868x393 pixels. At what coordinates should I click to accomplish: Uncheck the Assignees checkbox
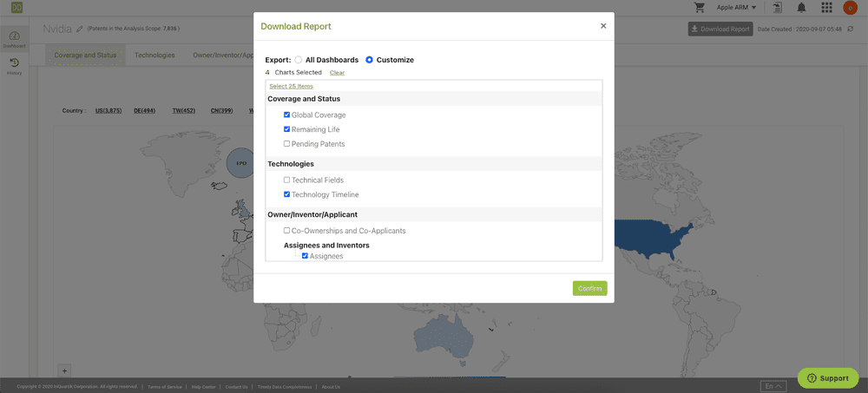coord(305,256)
